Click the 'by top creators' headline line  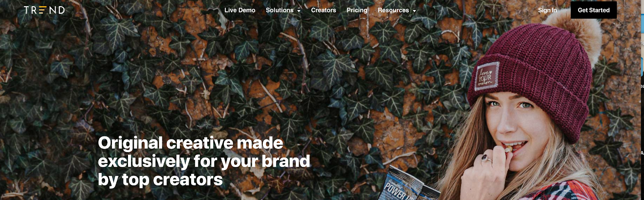[160, 180]
